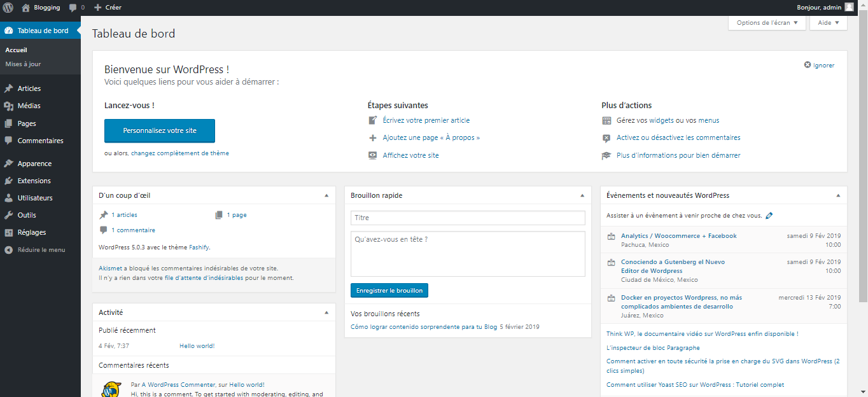Click the view icon beside Affichez votre site
The height and width of the screenshot is (397, 868).
tap(373, 155)
